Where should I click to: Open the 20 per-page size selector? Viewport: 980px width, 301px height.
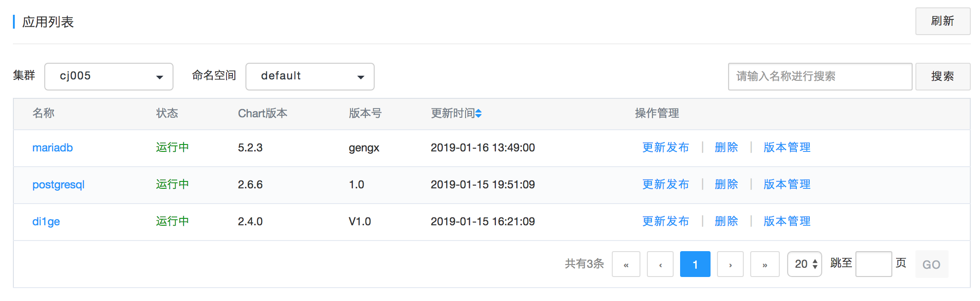pyautogui.click(x=805, y=264)
